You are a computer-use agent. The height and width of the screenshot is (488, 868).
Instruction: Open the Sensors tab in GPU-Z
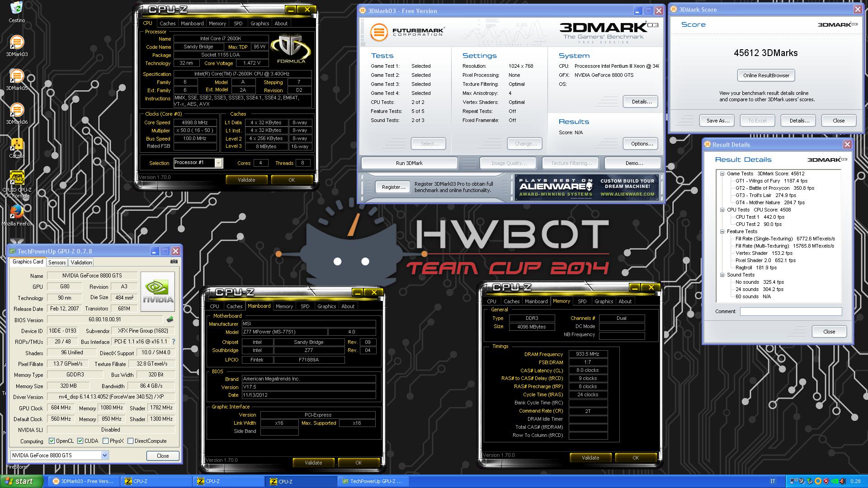point(57,262)
